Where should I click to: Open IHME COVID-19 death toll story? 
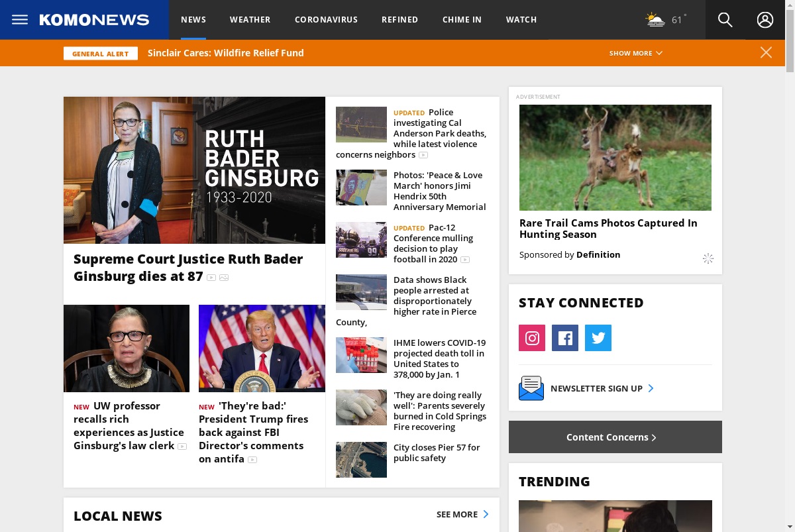coord(440,358)
